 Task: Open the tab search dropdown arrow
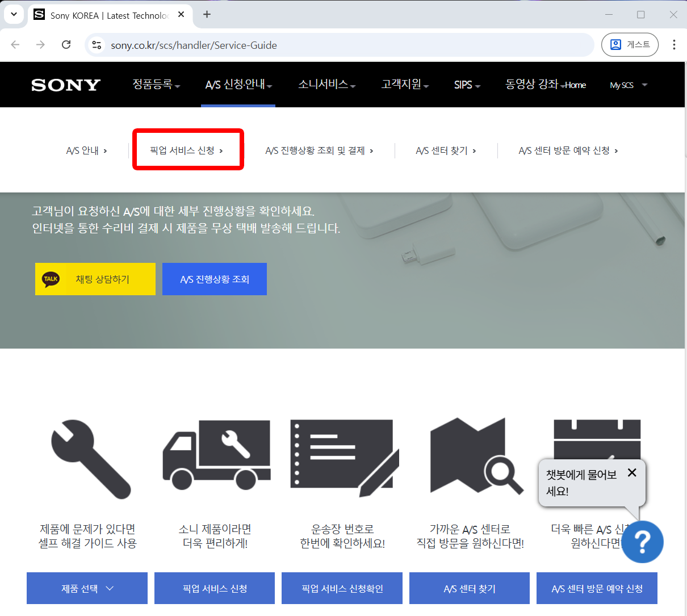(14, 15)
